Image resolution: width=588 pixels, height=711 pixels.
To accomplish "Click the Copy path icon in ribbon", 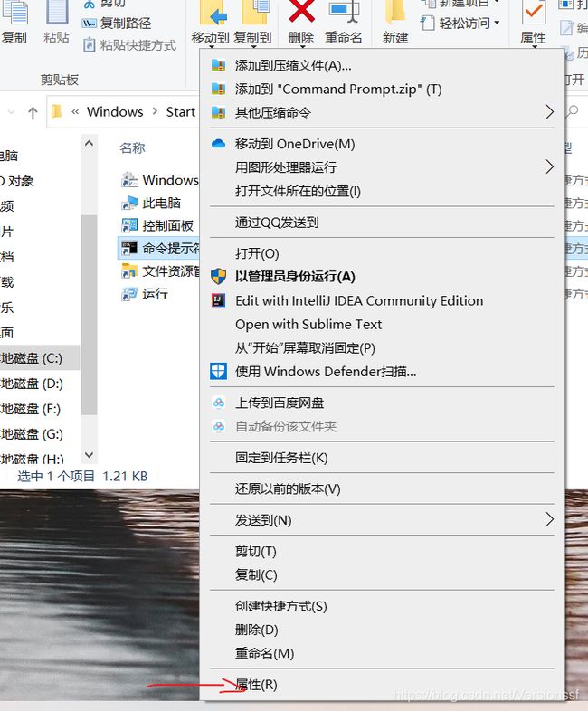I will pos(89,24).
